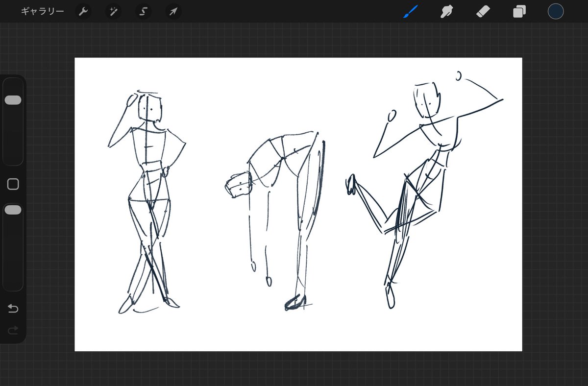Open the active color swatch

(556, 11)
